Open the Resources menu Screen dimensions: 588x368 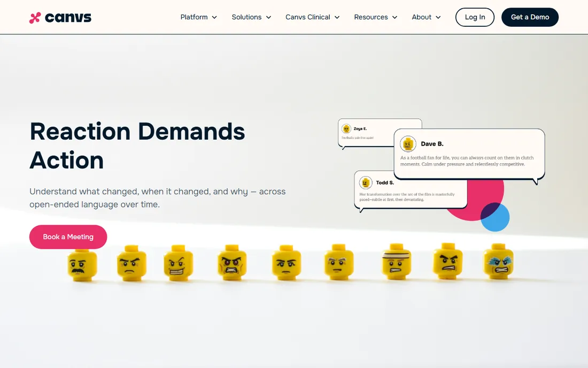click(x=371, y=17)
